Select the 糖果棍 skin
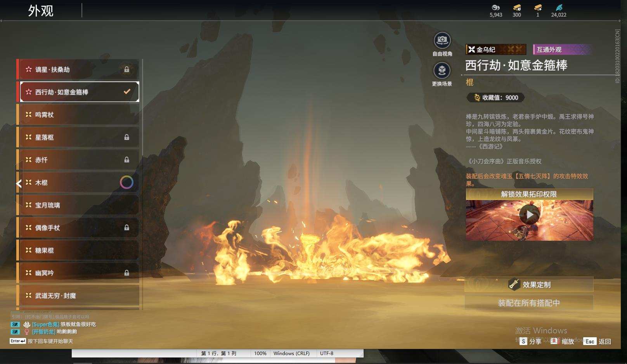627x364 pixels. click(x=78, y=250)
